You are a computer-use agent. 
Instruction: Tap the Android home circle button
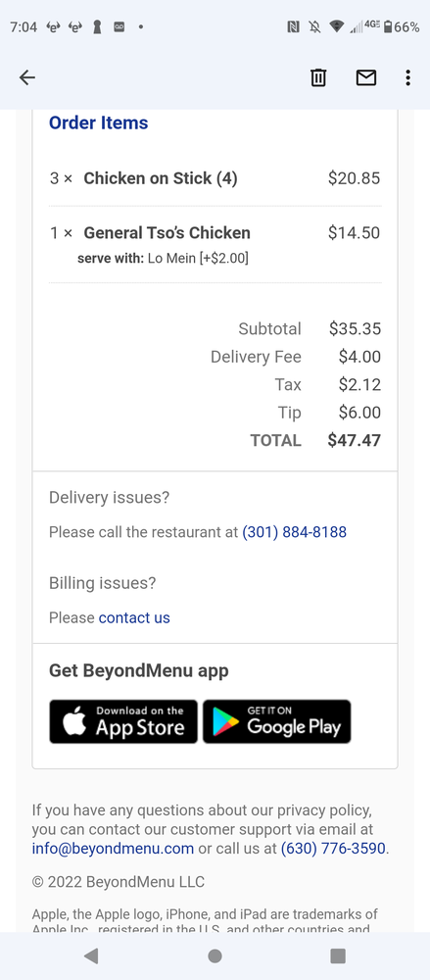[x=215, y=955]
